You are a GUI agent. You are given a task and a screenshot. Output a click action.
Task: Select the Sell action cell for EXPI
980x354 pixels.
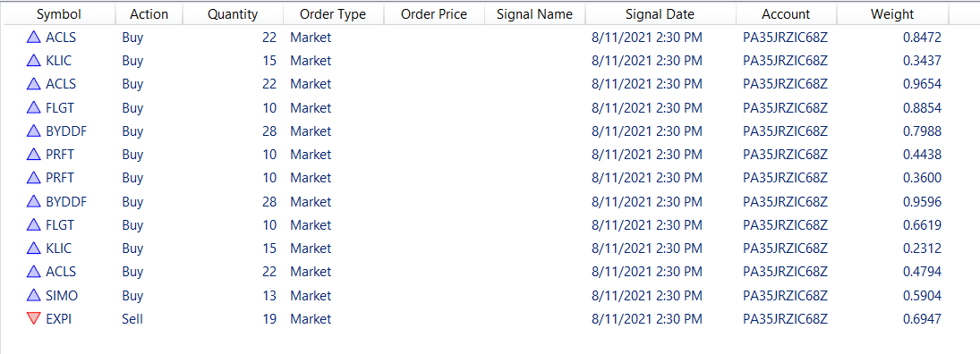click(132, 319)
